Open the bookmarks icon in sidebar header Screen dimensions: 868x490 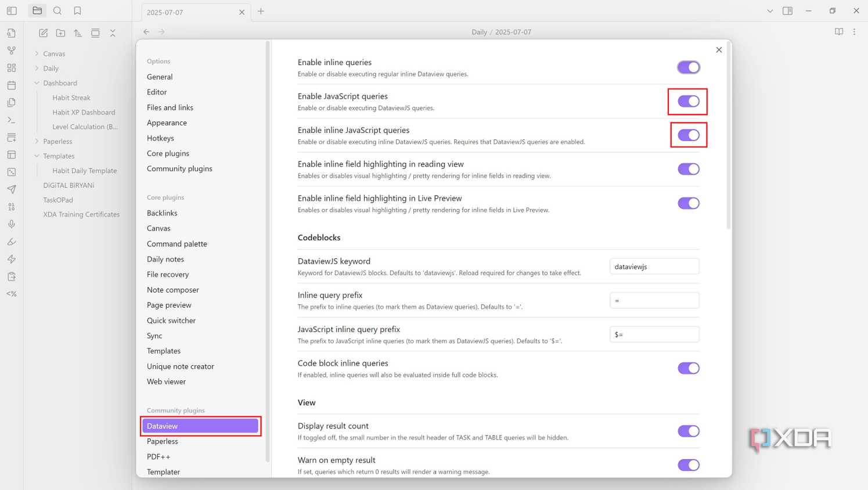(x=77, y=10)
